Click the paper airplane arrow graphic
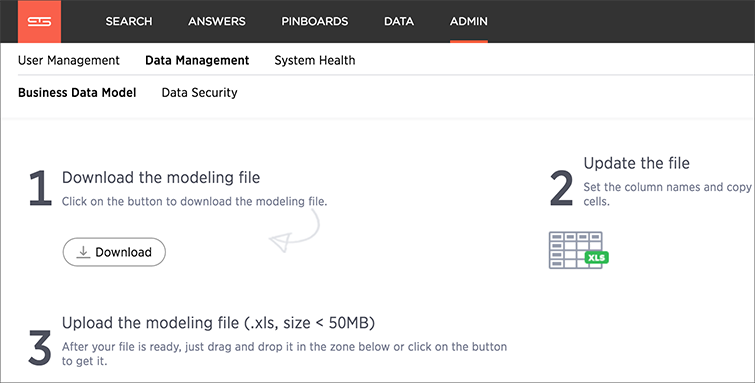The image size is (755, 383). (x=294, y=231)
